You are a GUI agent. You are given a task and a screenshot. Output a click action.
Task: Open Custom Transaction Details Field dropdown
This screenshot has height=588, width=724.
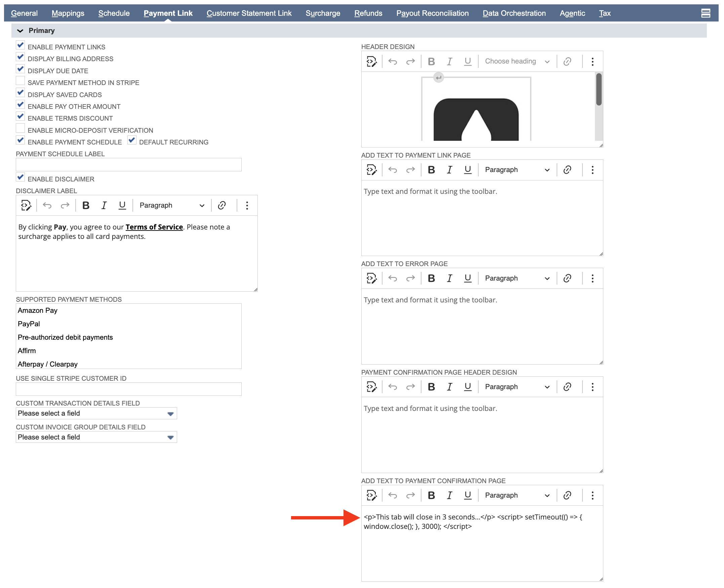click(96, 413)
